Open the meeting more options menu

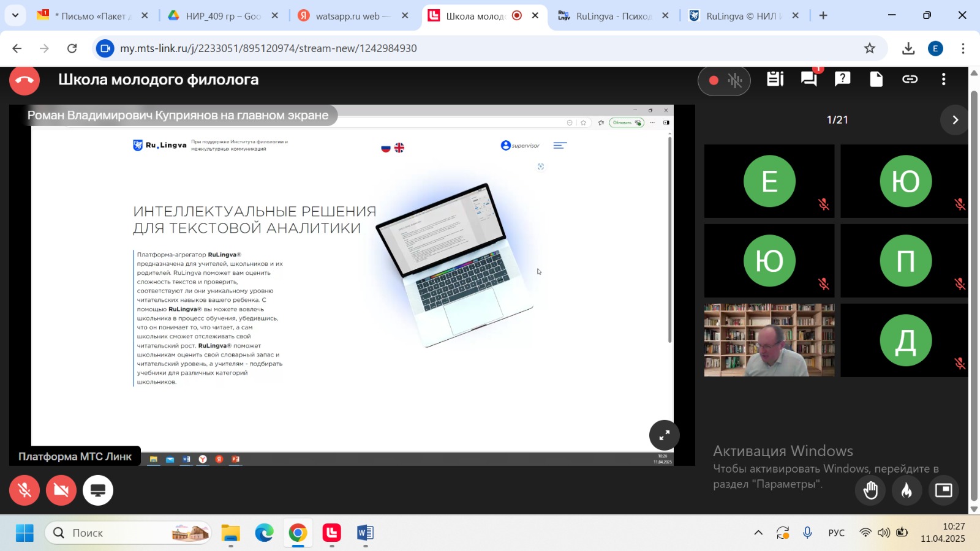944,79
